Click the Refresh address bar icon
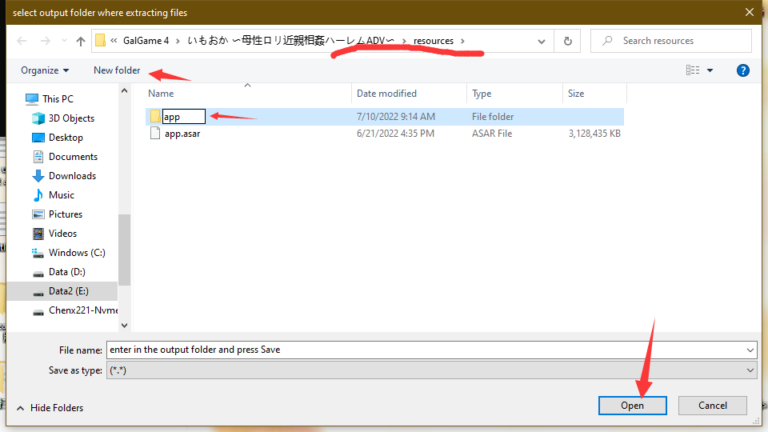The width and height of the screenshot is (768, 432). coord(568,41)
